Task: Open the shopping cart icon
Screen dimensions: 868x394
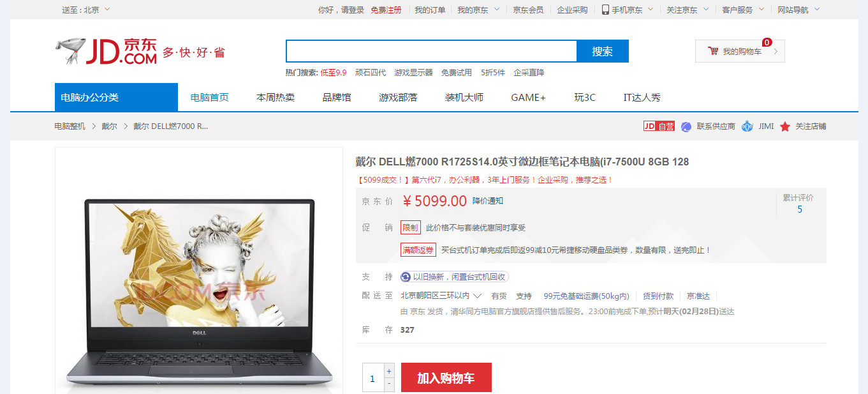Action: pyautogui.click(x=713, y=51)
